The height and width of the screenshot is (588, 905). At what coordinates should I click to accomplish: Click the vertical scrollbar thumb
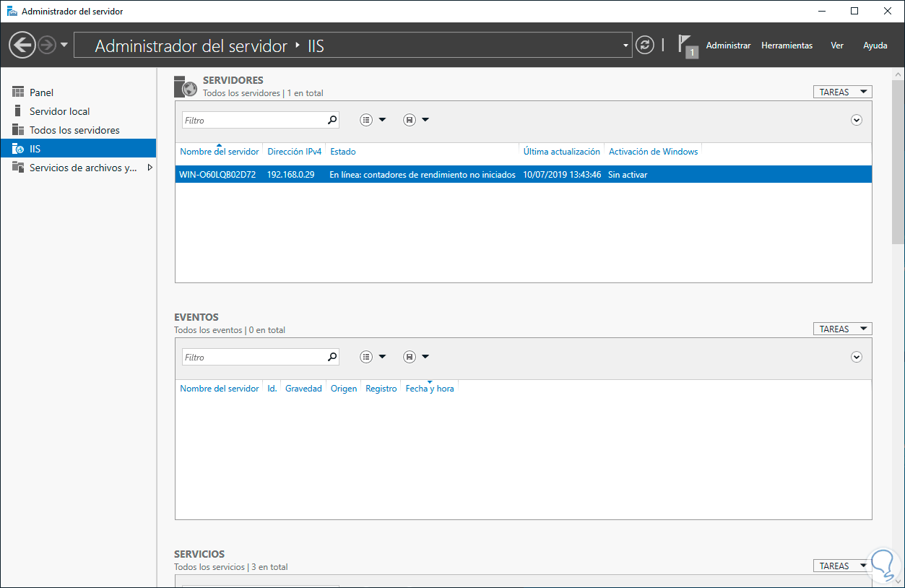898,161
